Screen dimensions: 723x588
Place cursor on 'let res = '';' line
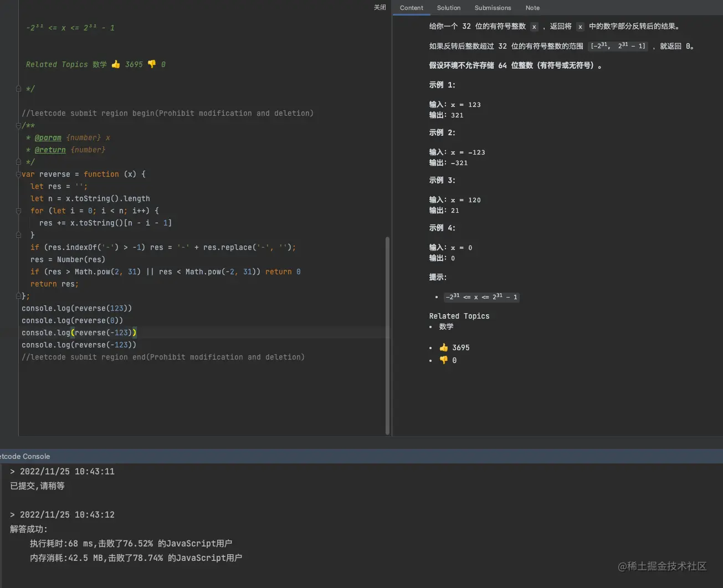(x=59, y=186)
